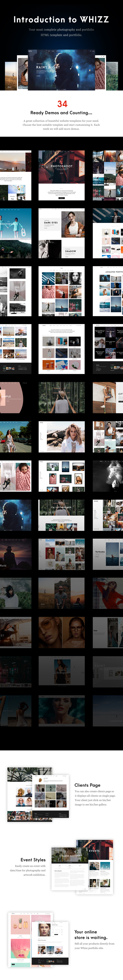Open the Animated Portfolio demo thumbnail
123x980 pixels.
coord(108,291)
